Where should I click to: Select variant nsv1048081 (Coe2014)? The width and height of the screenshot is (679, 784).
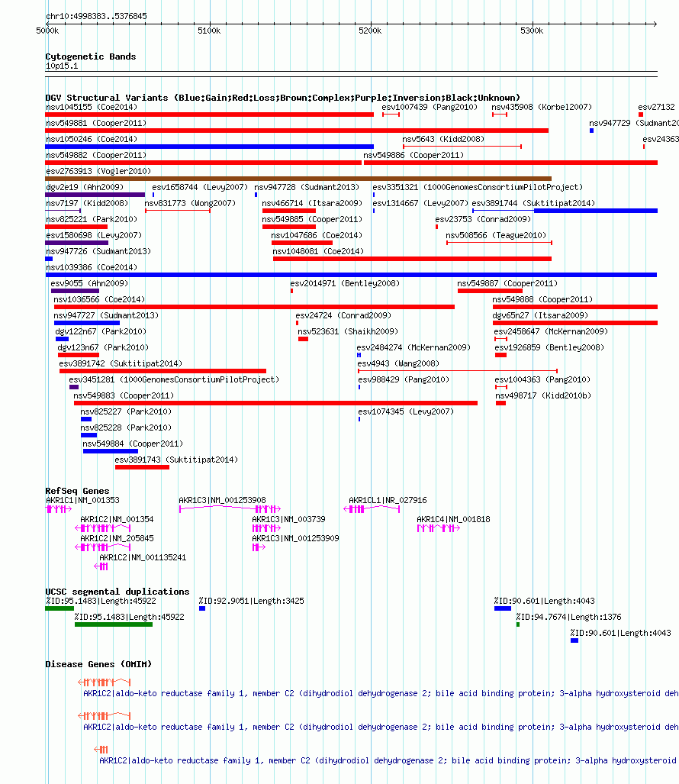[x=318, y=251]
